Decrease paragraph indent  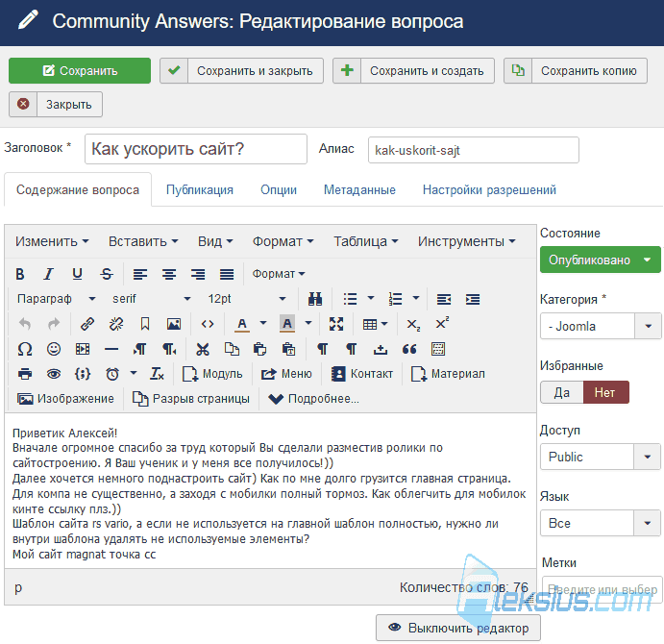443,299
